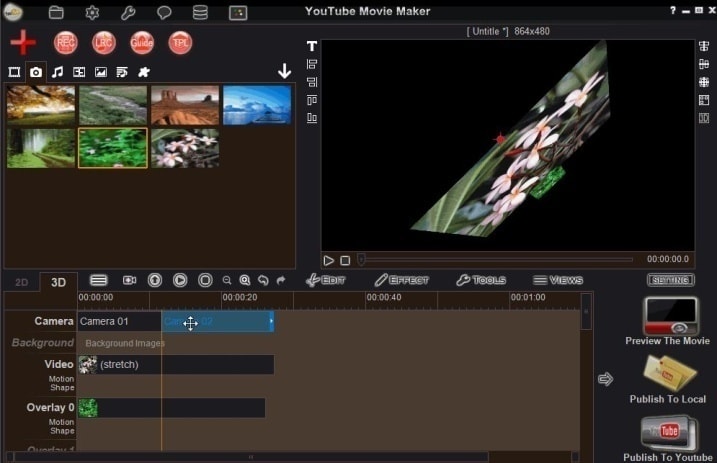Click the Setting button
The image size is (717, 463).
(x=671, y=280)
